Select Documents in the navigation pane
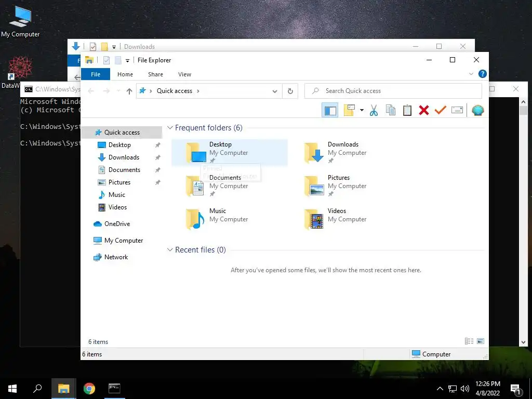This screenshot has height=399, width=532. 124,170
